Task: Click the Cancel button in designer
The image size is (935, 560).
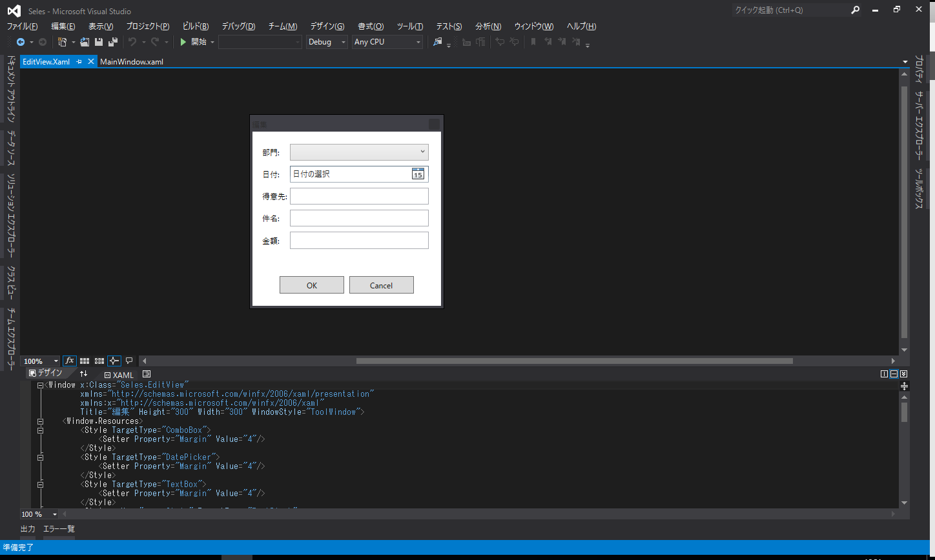Action: pyautogui.click(x=382, y=285)
